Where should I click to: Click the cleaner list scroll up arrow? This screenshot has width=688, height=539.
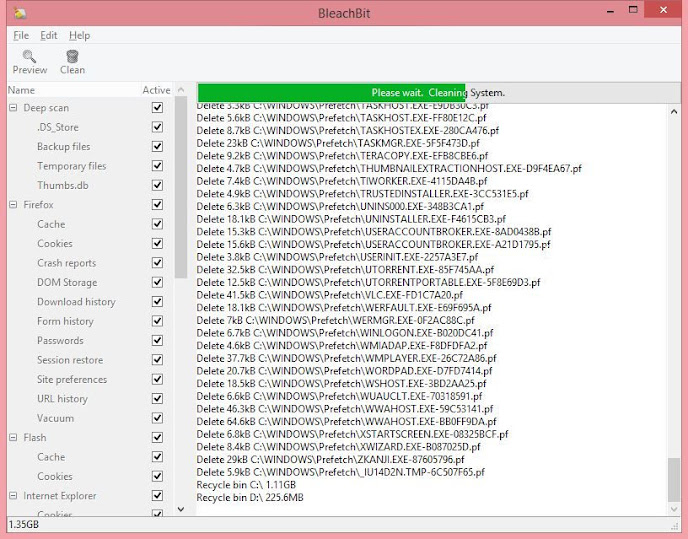tap(181, 90)
